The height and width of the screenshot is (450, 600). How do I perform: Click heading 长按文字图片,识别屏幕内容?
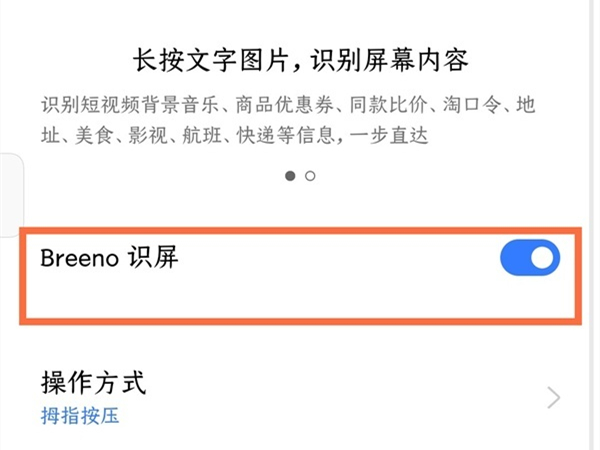click(x=300, y=62)
